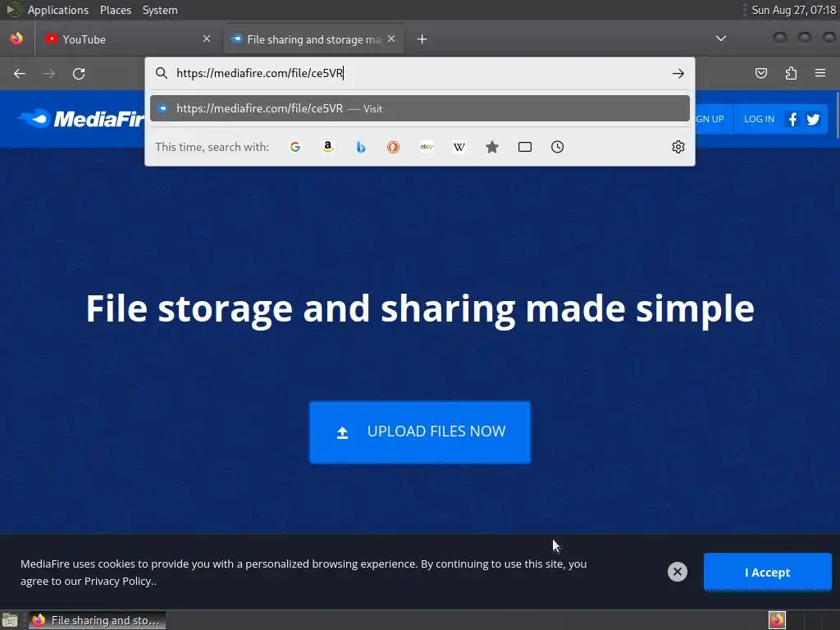Select the mediafire.com/file/ce5VR Visit suggestion
This screenshot has height=630, width=840.
tap(420, 109)
